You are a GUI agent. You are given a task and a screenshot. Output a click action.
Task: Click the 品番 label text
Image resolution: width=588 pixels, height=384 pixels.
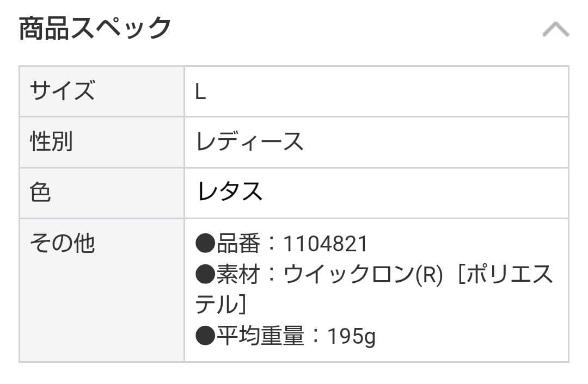[x=238, y=243]
